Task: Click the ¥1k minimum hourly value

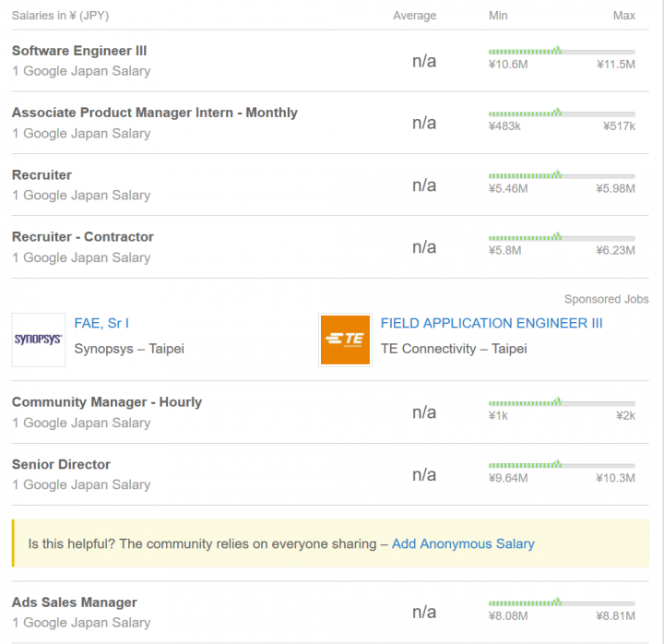Action: coord(498,415)
